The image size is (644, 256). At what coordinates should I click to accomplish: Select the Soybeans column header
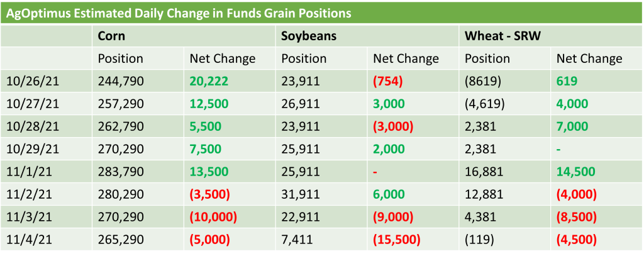tap(309, 36)
